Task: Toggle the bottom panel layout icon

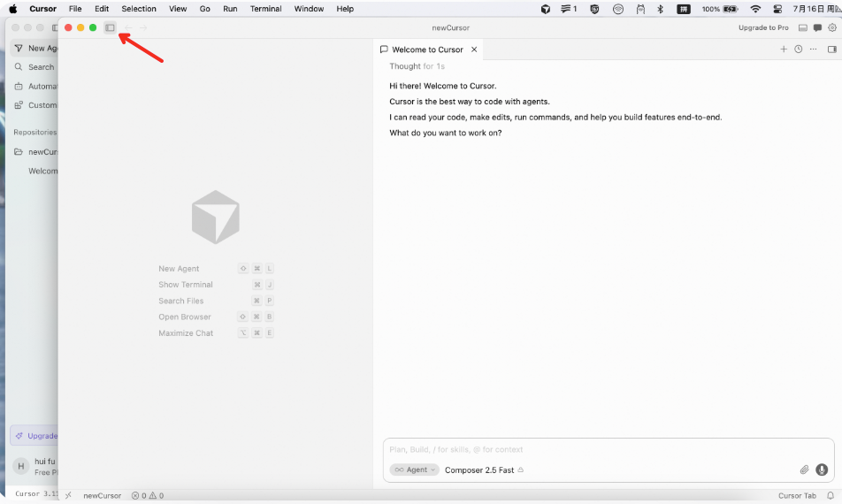Action: (803, 27)
